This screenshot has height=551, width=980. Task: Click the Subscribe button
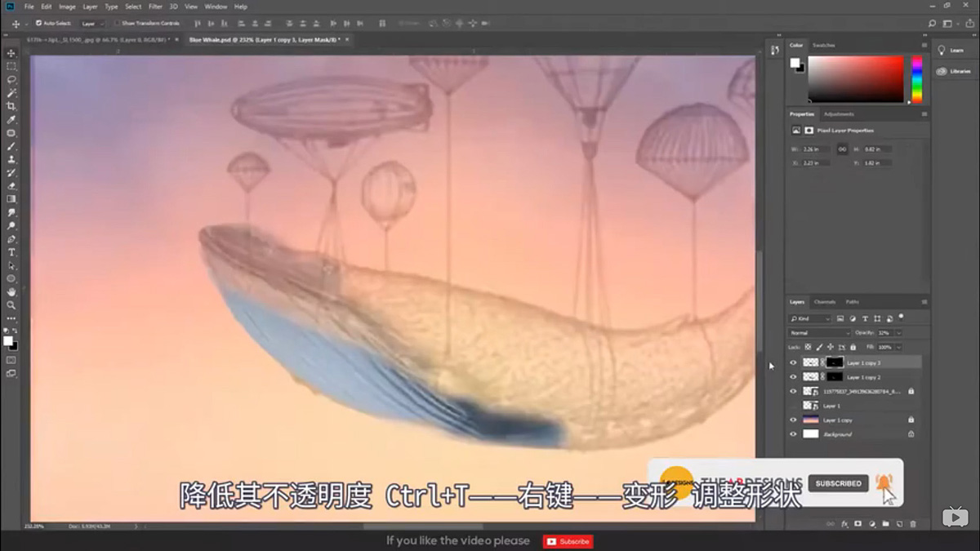pos(568,541)
